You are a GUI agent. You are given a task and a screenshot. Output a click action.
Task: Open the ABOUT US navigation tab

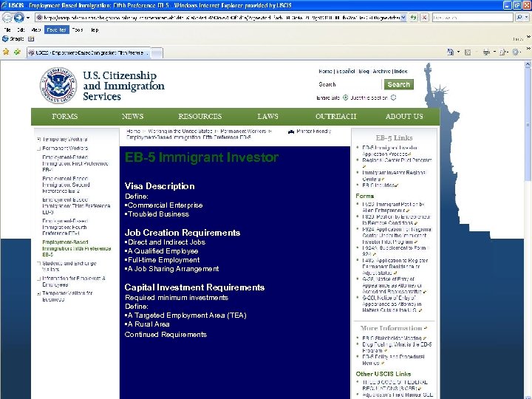coord(404,117)
